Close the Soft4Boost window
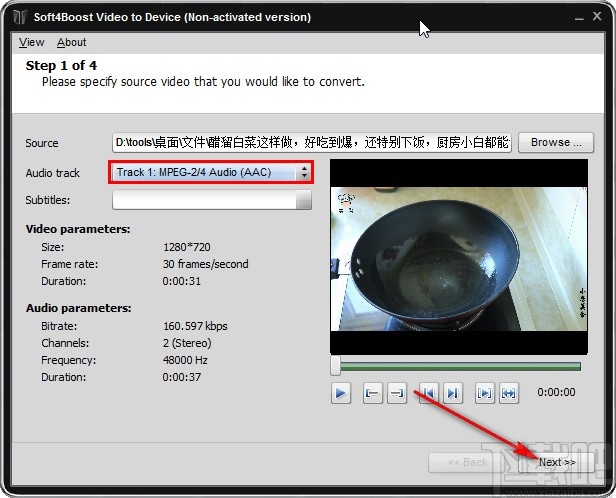This screenshot has width=616, height=498. click(x=597, y=16)
